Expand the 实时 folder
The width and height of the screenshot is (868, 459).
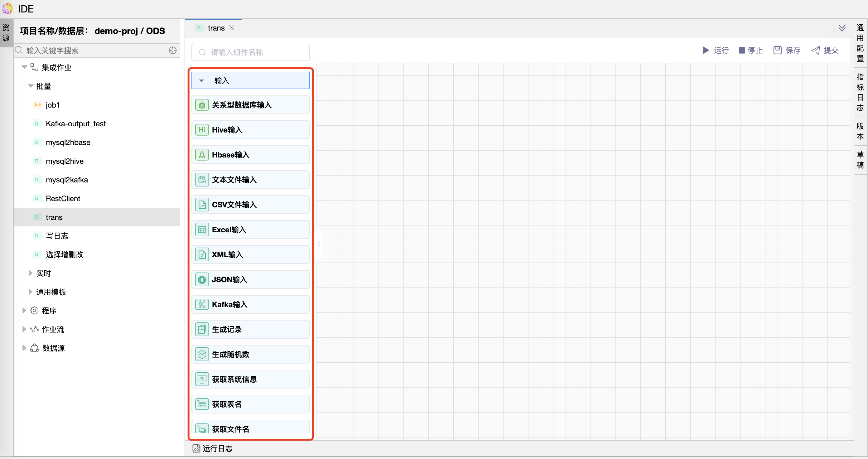[30, 273]
